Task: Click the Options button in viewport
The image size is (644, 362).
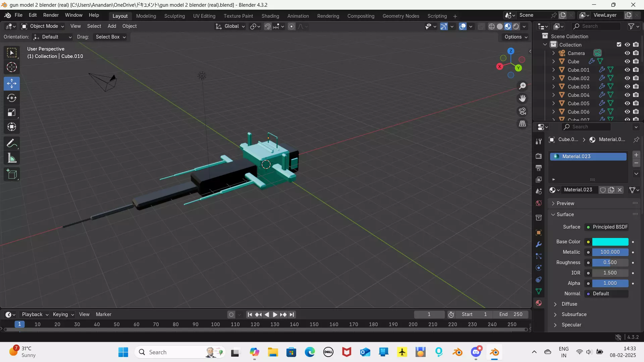Action: point(516,37)
